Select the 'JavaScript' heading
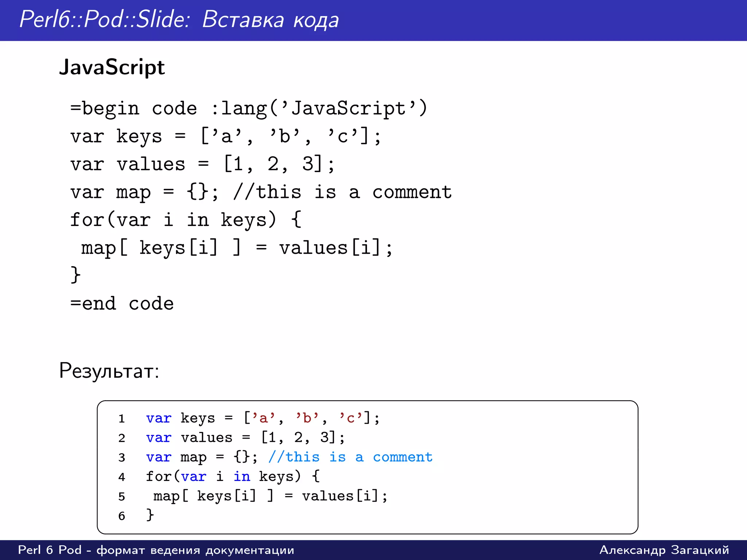Viewport: 747px width, 560px height. click(x=112, y=67)
